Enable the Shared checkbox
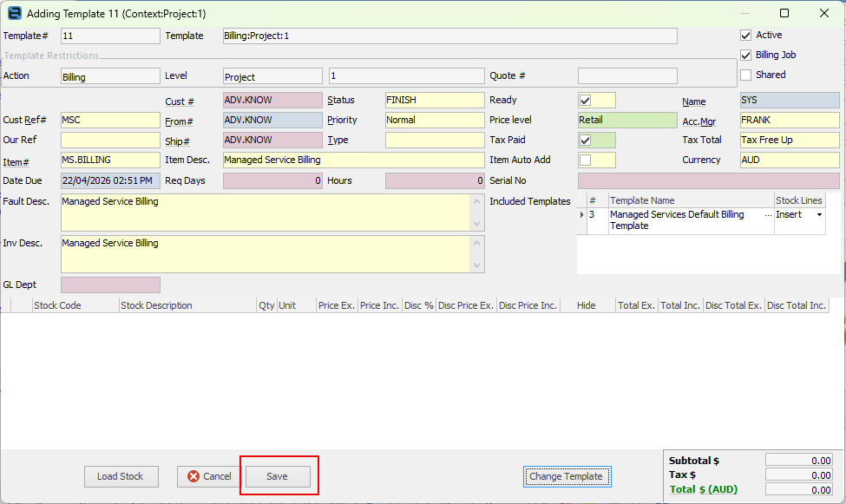 click(x=745, y=75)
